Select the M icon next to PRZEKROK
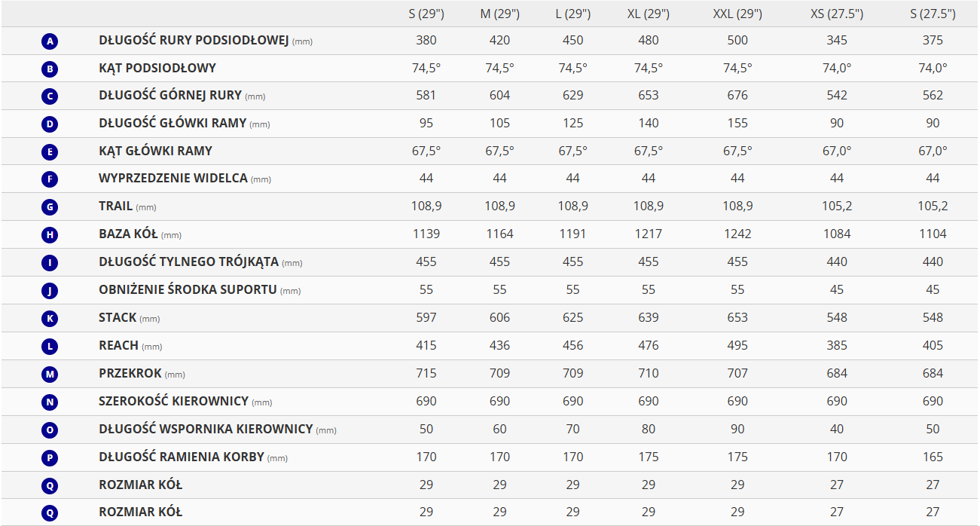This screenshot has width=980, height=526. coord(50,375)
